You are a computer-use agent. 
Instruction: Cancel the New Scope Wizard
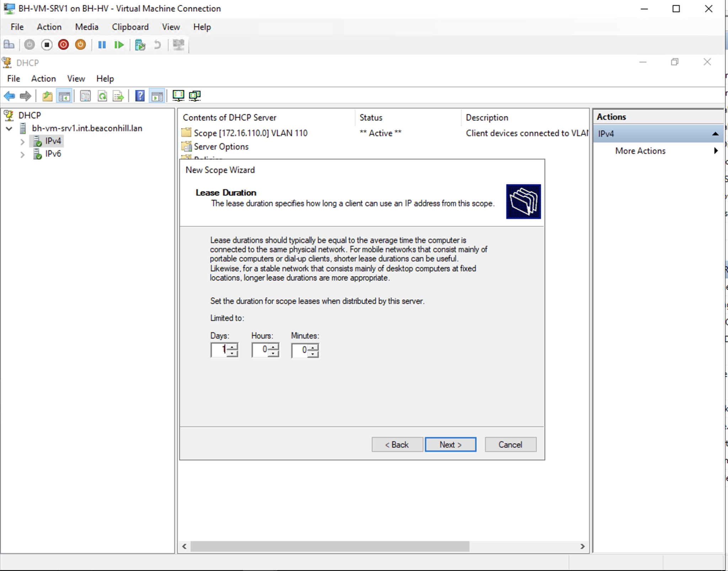[x=510, y=444]
